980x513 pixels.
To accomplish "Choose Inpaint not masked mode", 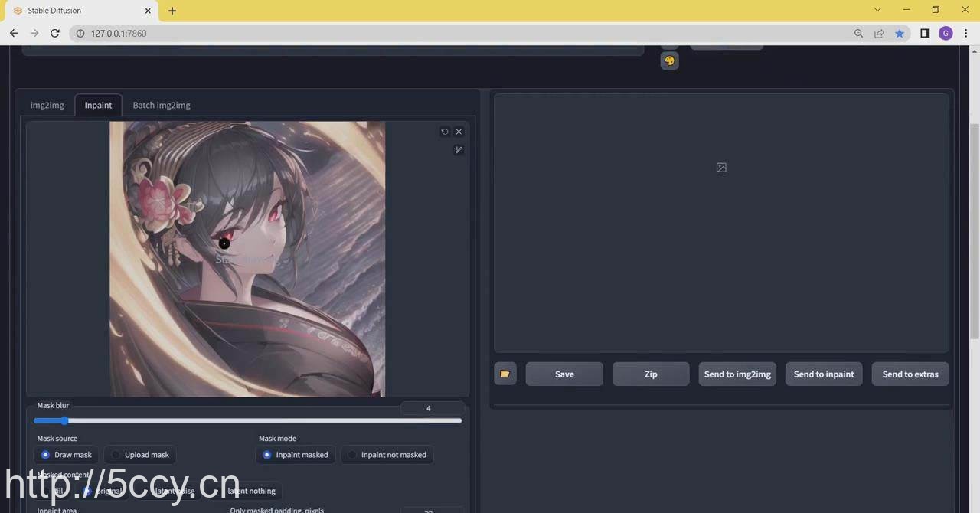I will [x=352, y=455].
